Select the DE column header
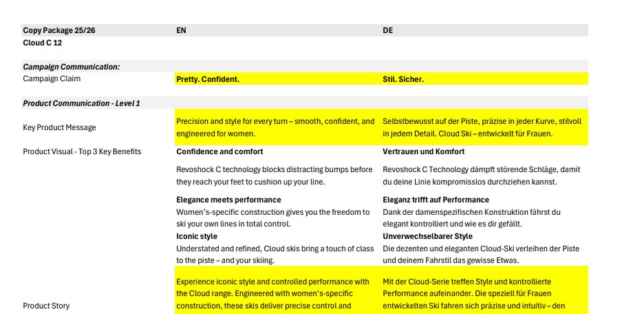The image size is (644, 314). [x=388, y=30]
